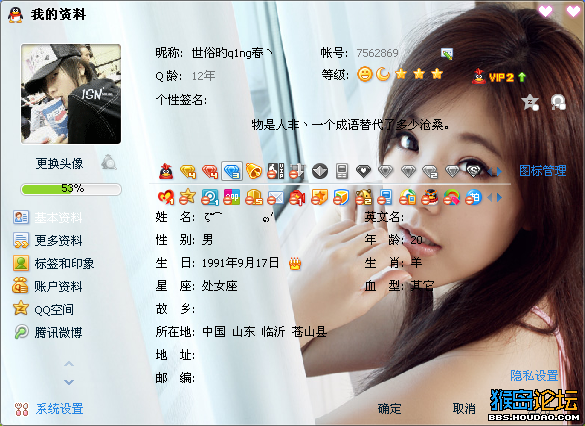Click the blue magnifier search badge

click(x=210, y=197)
